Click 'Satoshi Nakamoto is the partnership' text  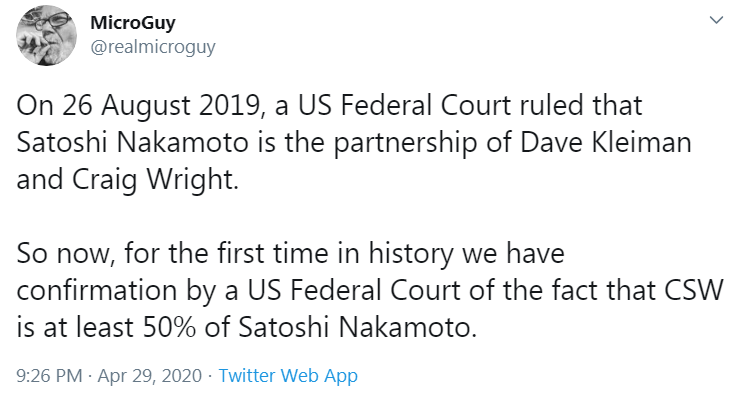click(246, 143)
